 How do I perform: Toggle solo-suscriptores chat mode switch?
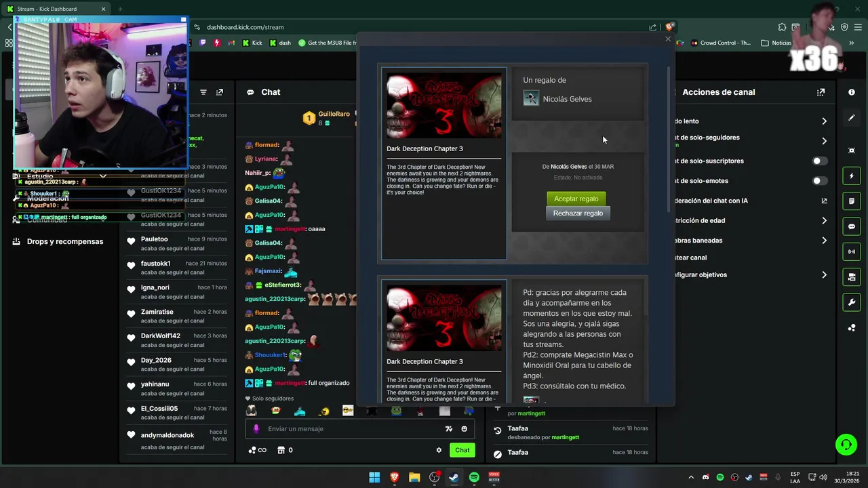click(x=820, y=161)
